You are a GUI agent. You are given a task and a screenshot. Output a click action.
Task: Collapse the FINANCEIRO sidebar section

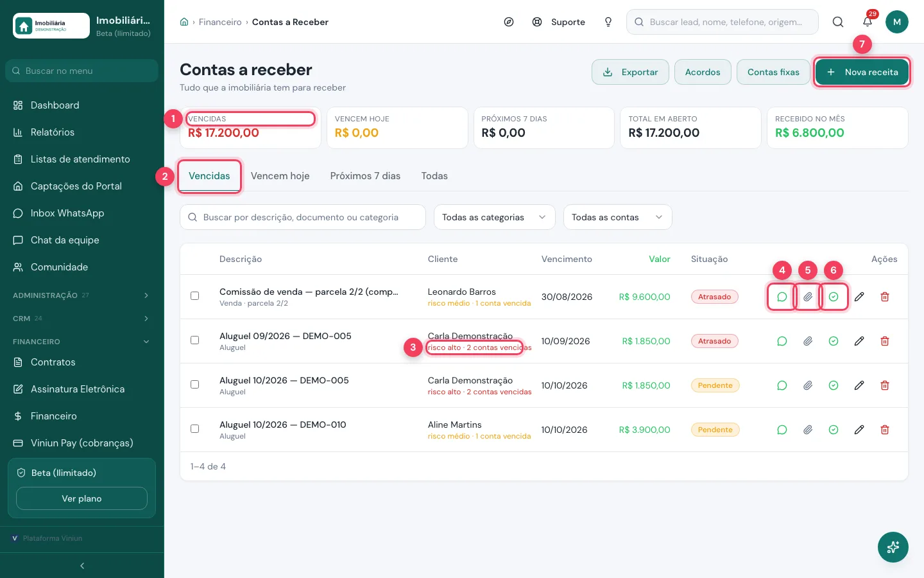click(x=82, y=342)
